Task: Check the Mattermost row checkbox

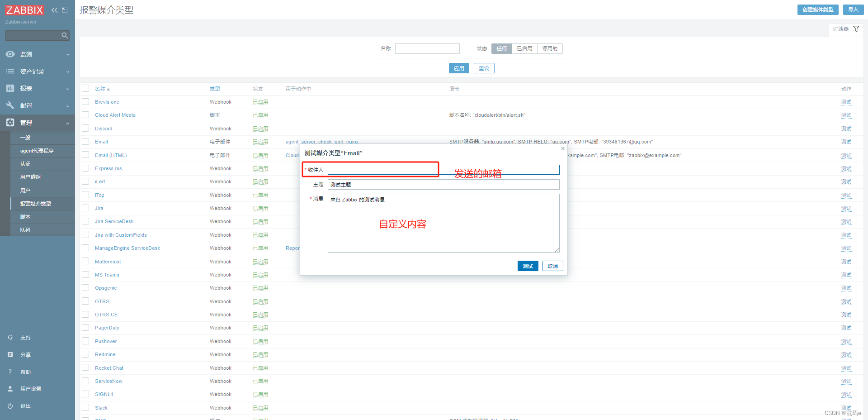Action: (x=85, y=262)
